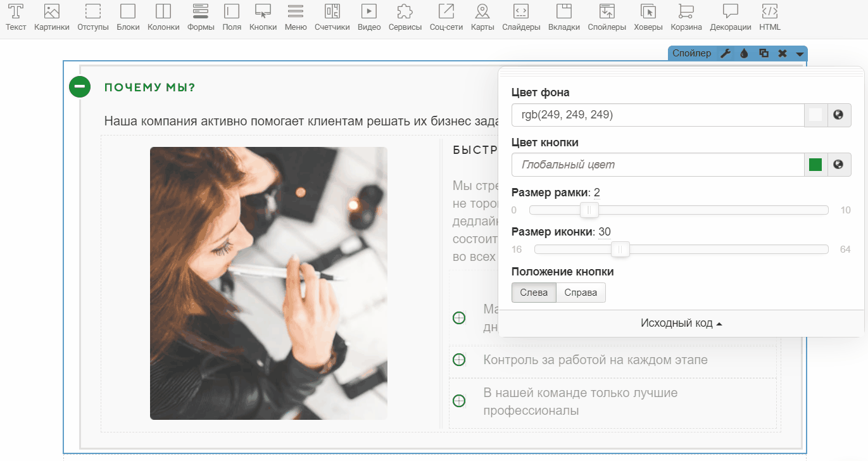Click global color button for Цвет фона

839,115
